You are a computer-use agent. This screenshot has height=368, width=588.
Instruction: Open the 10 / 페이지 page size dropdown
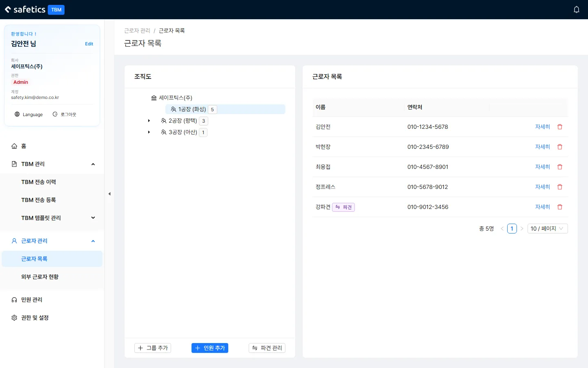coord(547,229)
